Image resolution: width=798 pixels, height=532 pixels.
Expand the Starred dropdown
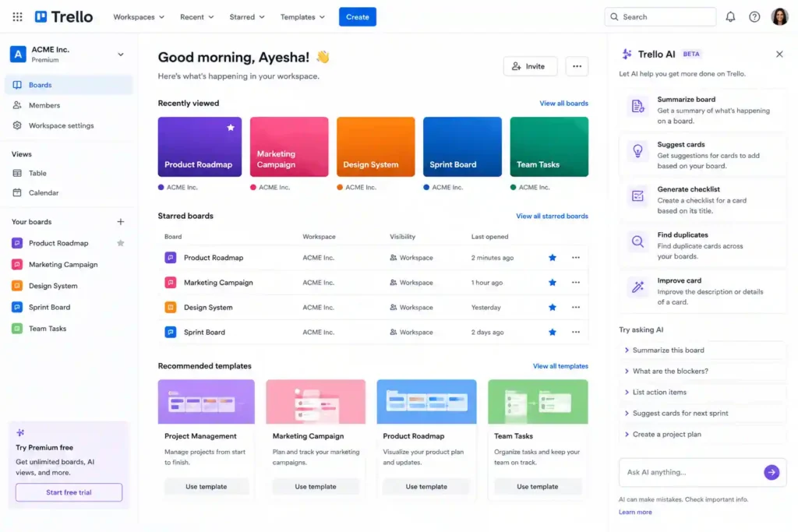click(247, 17)
